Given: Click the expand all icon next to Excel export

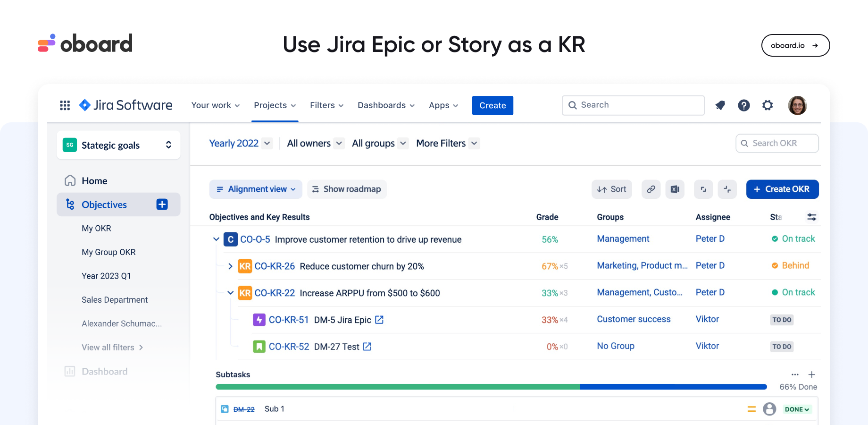Looking at the screenshot, I should pos(703,189).
